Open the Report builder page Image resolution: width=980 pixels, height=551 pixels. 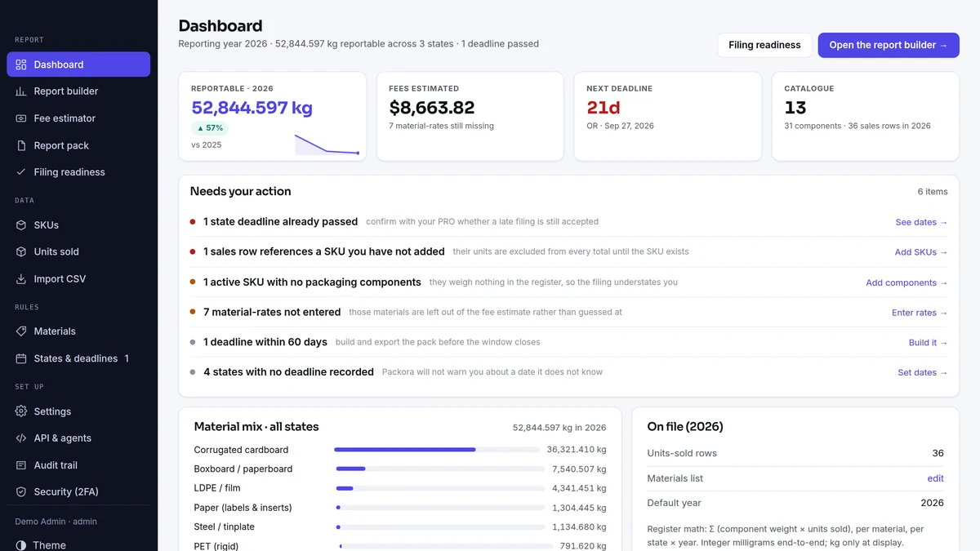pyautogui.click(x=78, y=91)
